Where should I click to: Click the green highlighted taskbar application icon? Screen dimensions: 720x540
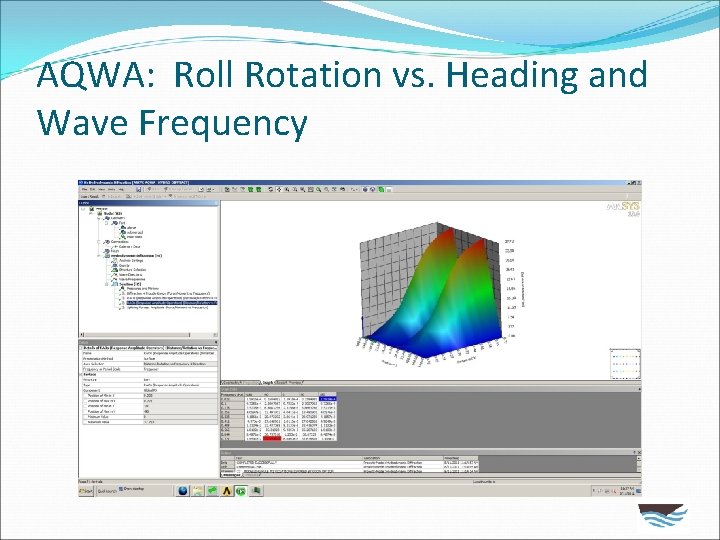(x=241, y=491)
